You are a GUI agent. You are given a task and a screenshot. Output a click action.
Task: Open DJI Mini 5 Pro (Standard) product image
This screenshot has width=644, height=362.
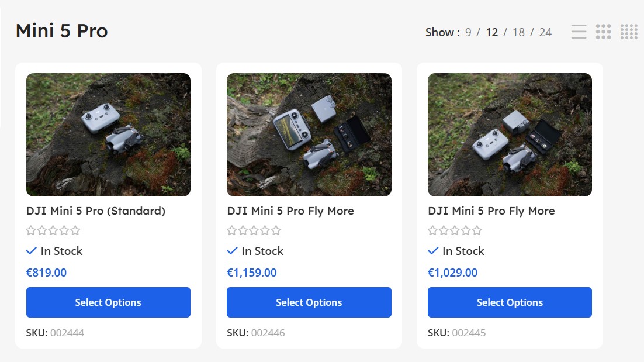coord(108,135)
